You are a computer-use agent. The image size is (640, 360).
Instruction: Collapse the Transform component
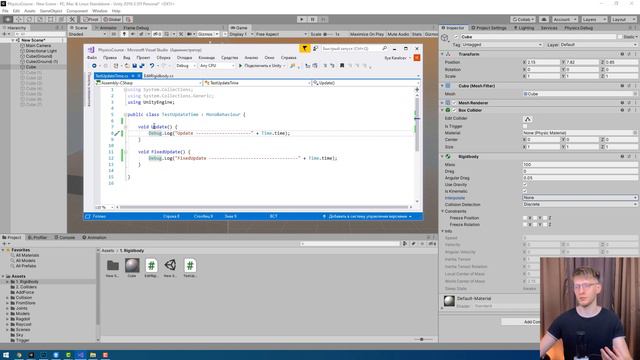442,54
